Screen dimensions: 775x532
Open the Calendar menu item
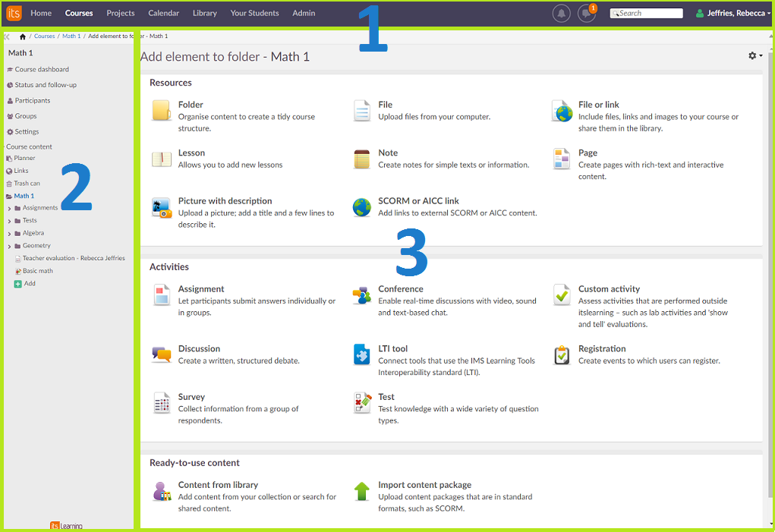coord(164,14)
